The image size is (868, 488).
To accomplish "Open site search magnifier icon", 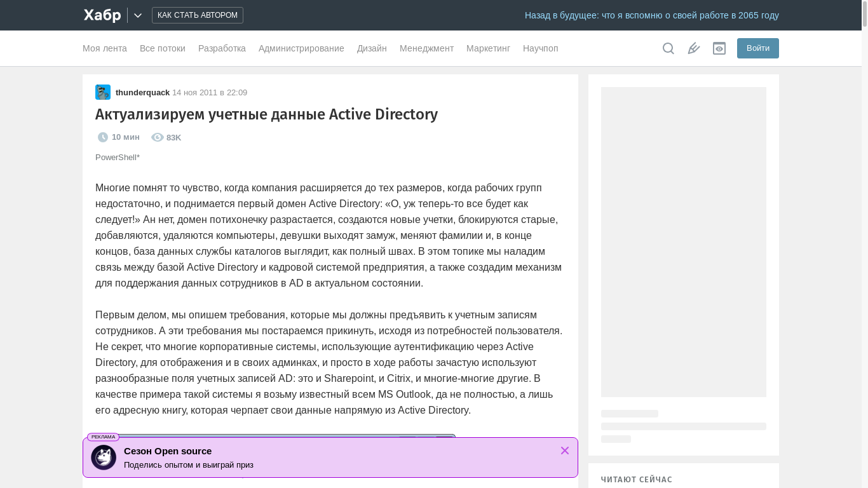I will 668,48.
